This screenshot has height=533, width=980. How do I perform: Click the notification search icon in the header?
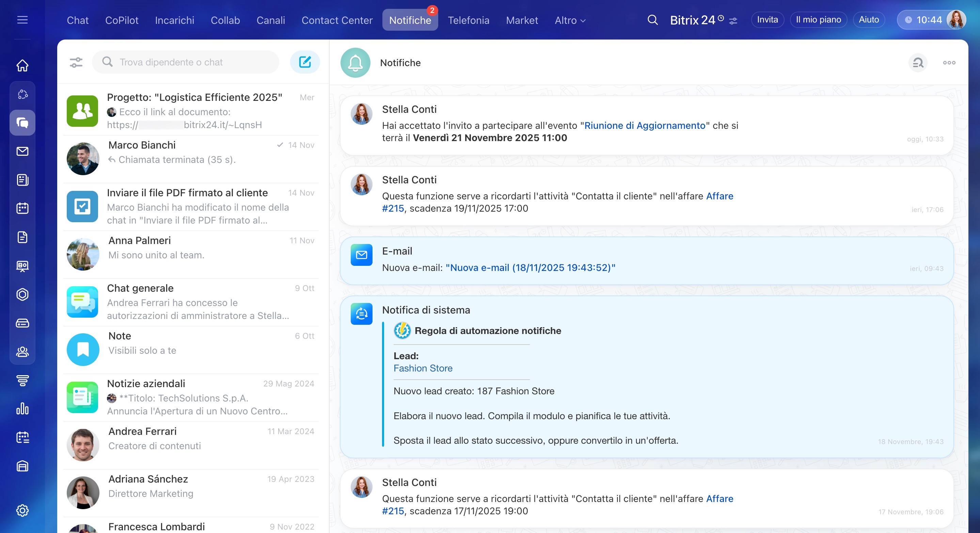click(918, 63)
